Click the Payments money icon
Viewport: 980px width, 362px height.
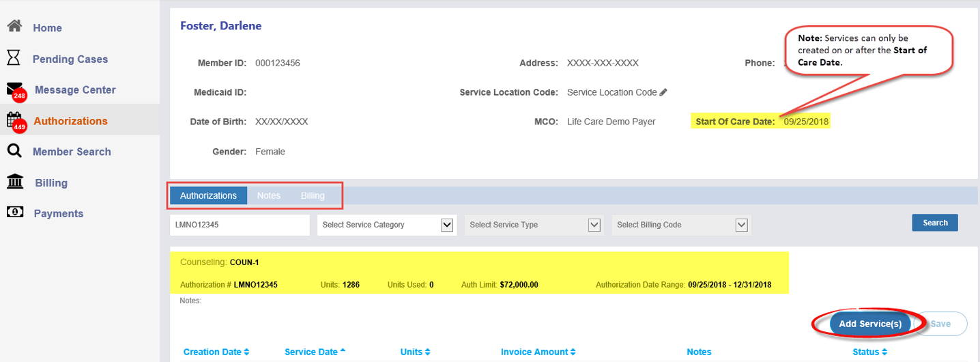click(14, 212)
